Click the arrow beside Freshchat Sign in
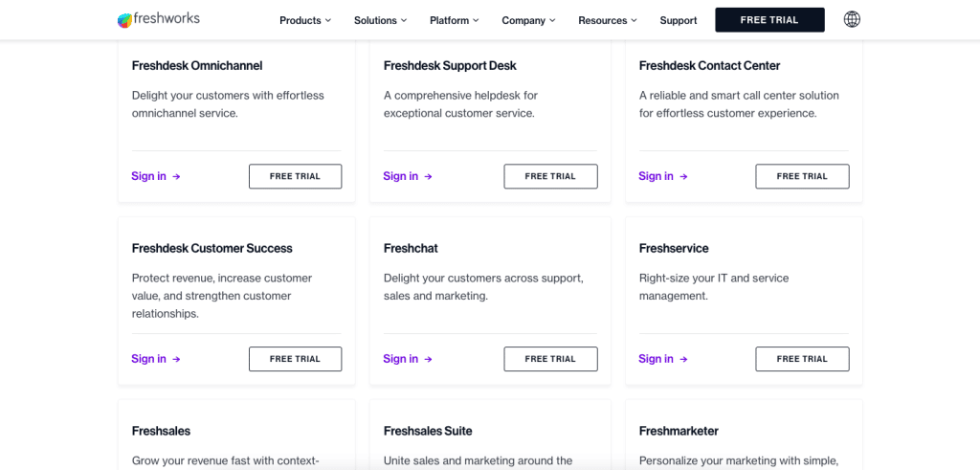 pos(429,359)
